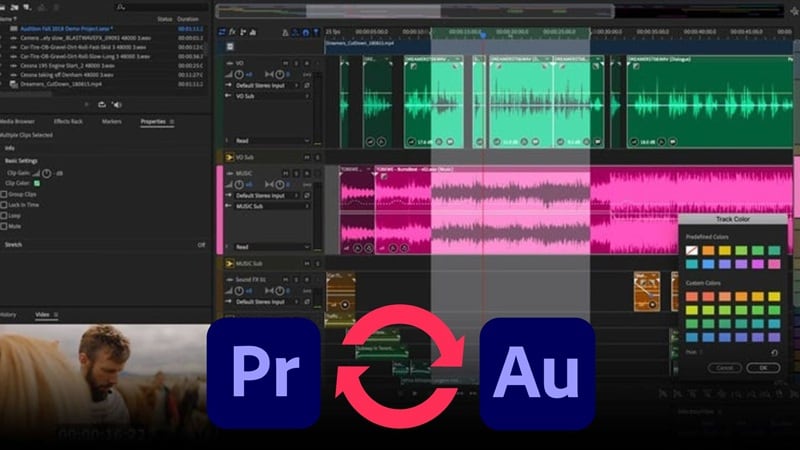The height and width of the screenshot is (450, 800).
Task: Click the video preview thumbnail
Action: (x=105, y=382)
